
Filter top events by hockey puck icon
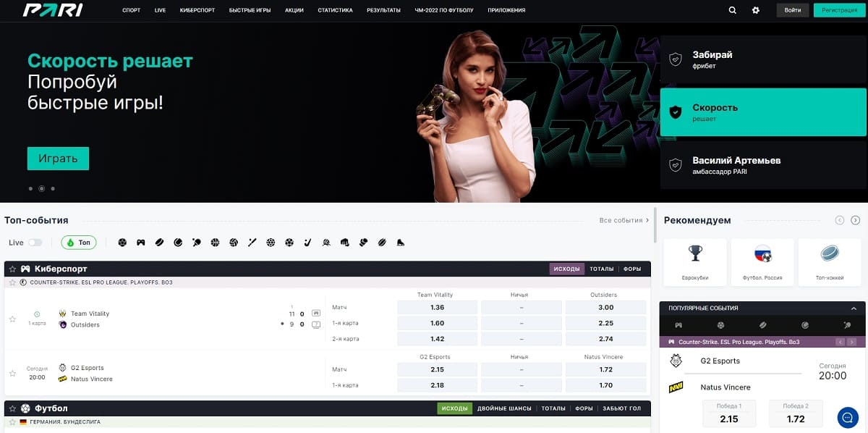(x=159, y=243)
